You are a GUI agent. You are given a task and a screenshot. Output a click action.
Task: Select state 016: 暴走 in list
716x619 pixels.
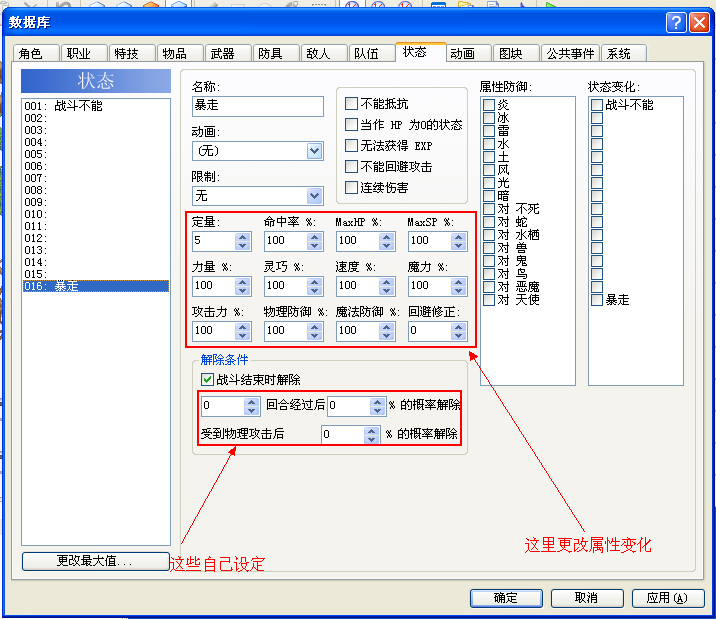coord(96,286)
